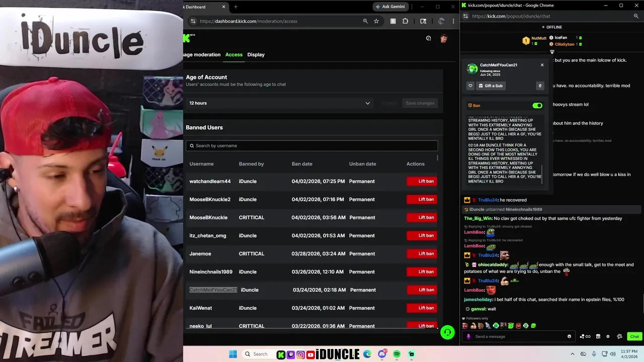Lift ban for Nineinchnails1989
The height and width of the screenshot is (362, 644).
422,271
